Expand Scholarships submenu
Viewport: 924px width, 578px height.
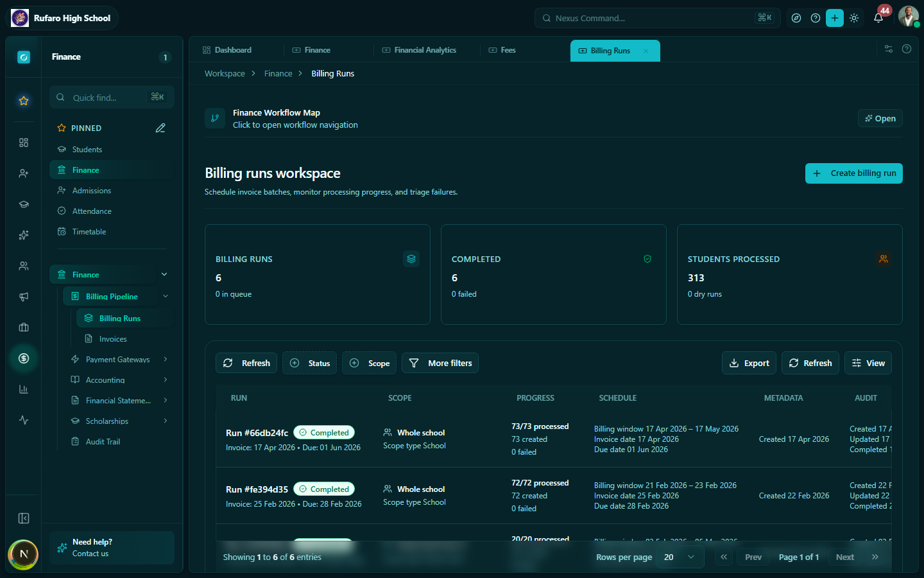tap(166, 421)
